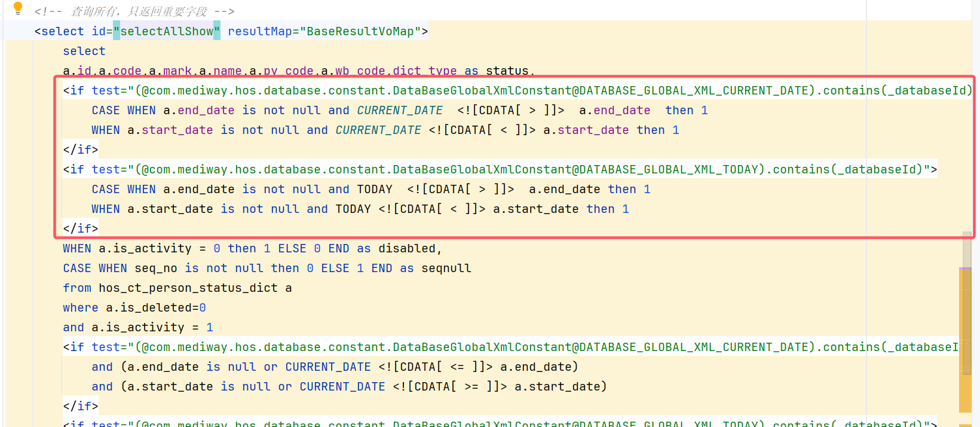Image resolution: width=980 pixels, height=427 pixels.
Task: Click the seqnull column alias
Action: (x=446, y=268)
